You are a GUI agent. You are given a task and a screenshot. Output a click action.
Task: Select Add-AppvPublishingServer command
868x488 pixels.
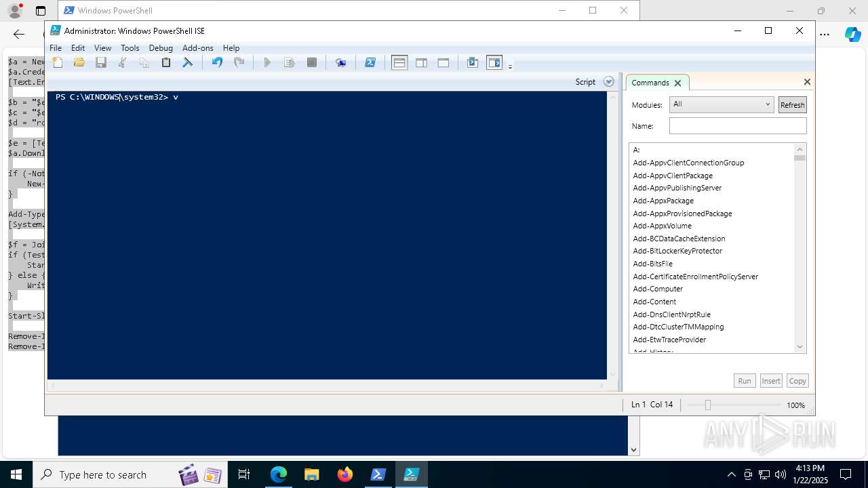tap(677, 188)
